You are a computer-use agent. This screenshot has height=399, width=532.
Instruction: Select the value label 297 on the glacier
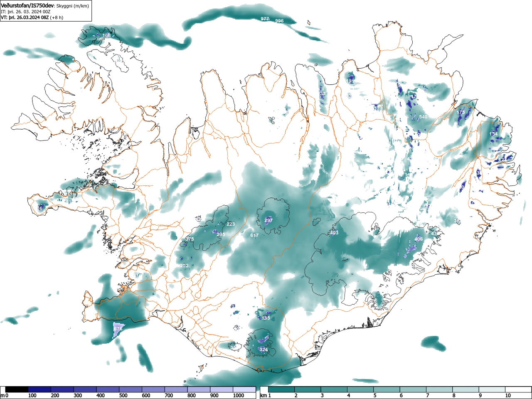click(268, 220)
